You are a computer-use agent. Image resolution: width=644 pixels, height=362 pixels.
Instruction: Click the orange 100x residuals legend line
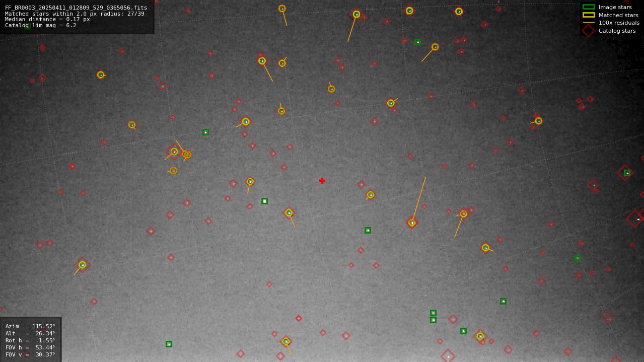pos(589,23)
